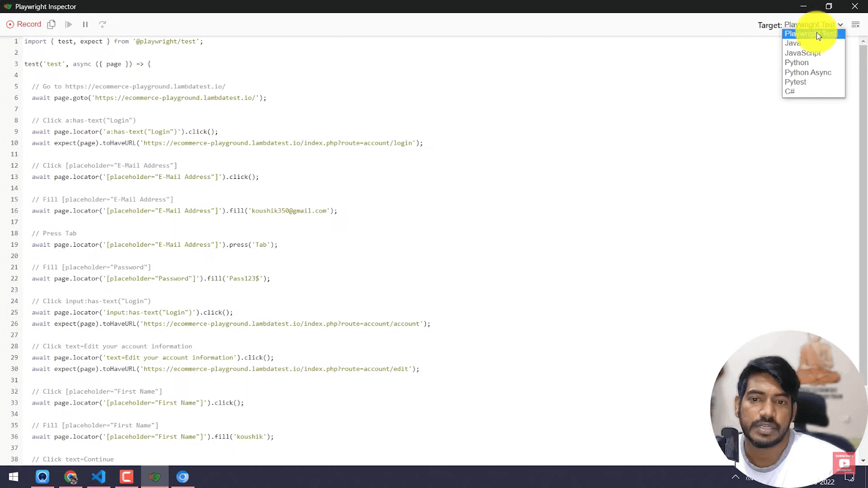Click the Playwright Inspector taskbar icon
Viewport: 868px width, 488px height.
pyautogui.click(x=155, y=477)
